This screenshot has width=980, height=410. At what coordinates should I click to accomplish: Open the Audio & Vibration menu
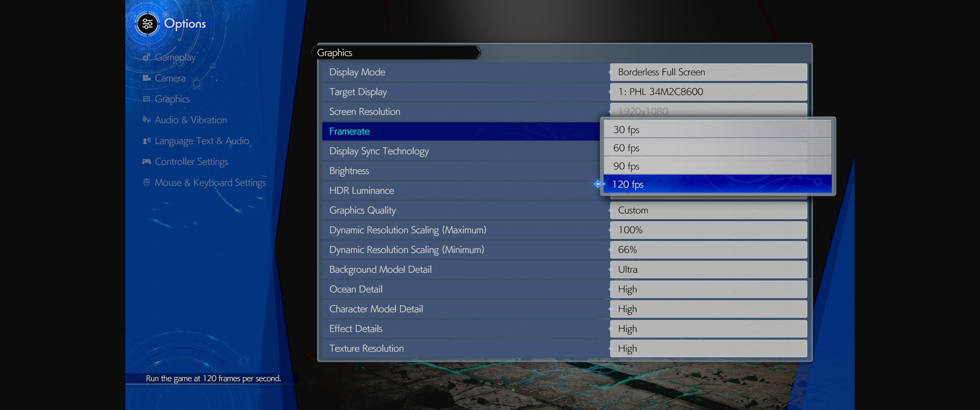click(x=190, y=120)
